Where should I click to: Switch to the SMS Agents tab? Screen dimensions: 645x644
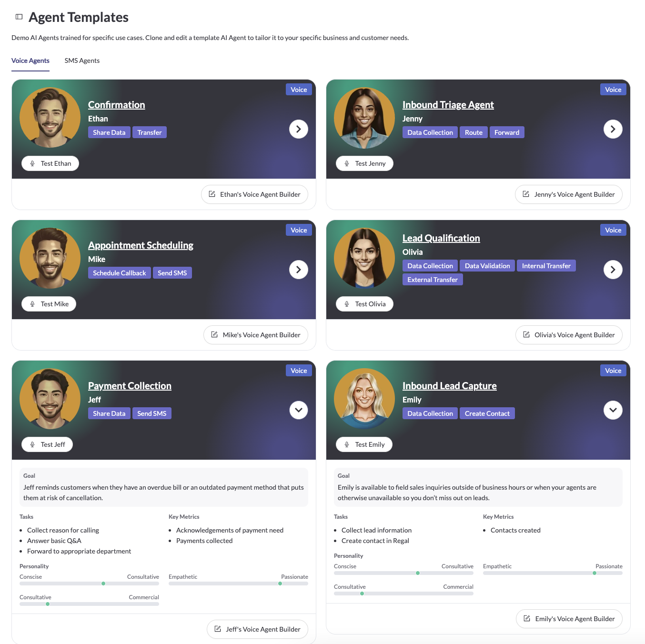tap(82, 60)
